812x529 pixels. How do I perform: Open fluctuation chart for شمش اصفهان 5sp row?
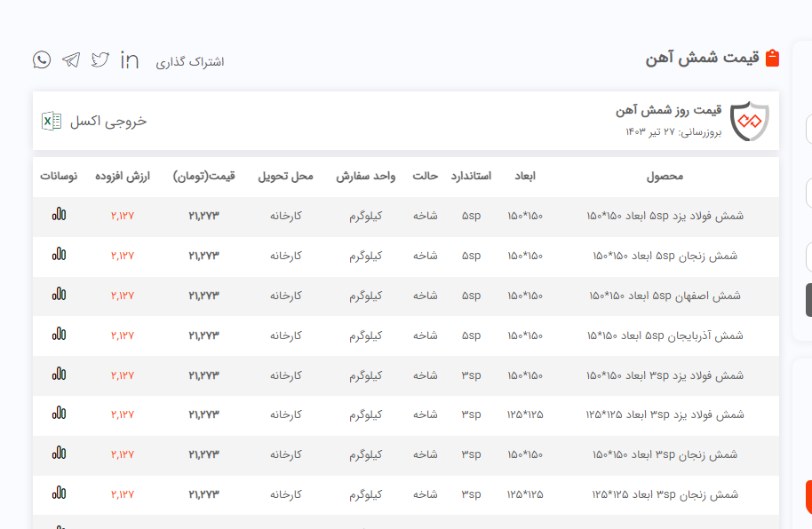pos(59,295)
